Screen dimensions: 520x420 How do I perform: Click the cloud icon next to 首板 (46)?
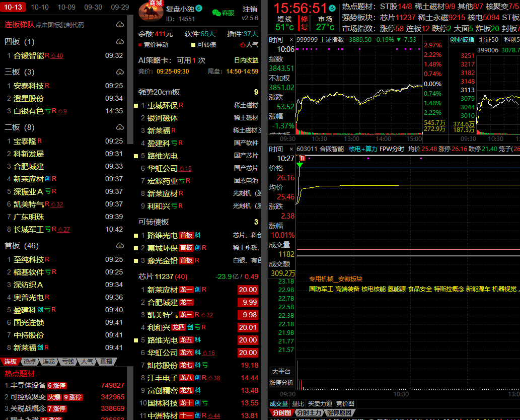pos(119,246)
